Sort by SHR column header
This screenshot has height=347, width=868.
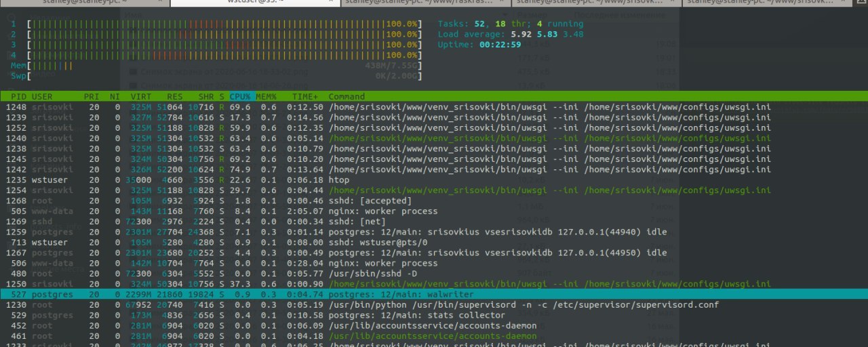(206, 96)
